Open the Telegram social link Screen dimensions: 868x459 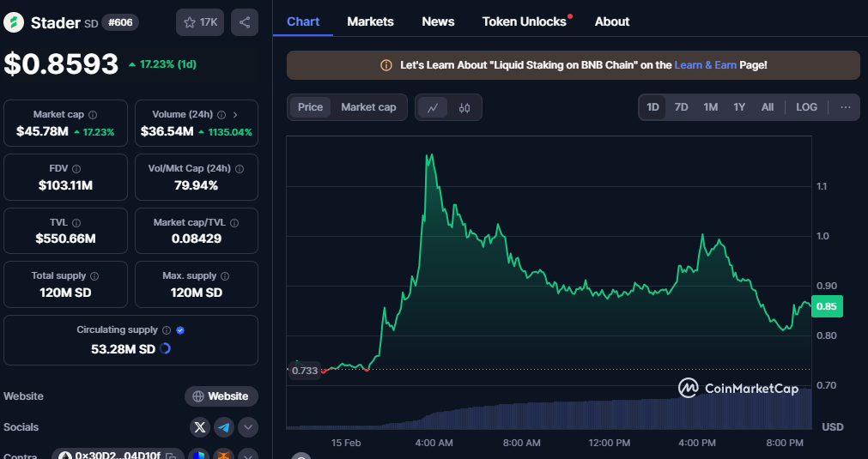coord(223,427)
